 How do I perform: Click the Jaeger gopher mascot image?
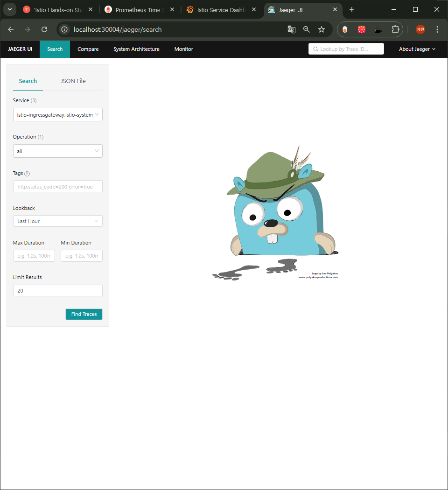(275, 212)
